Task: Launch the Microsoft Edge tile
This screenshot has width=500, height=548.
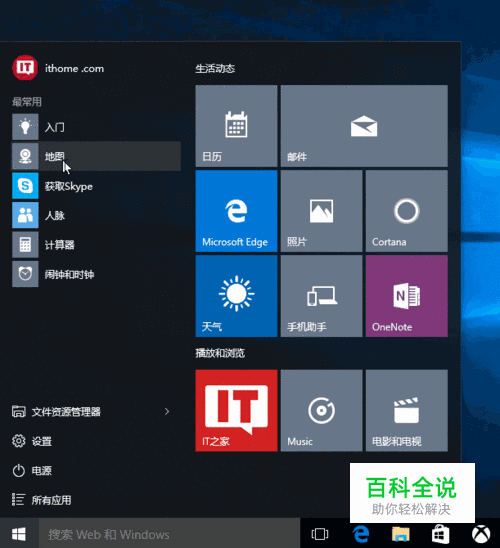Action: point(236,211)
